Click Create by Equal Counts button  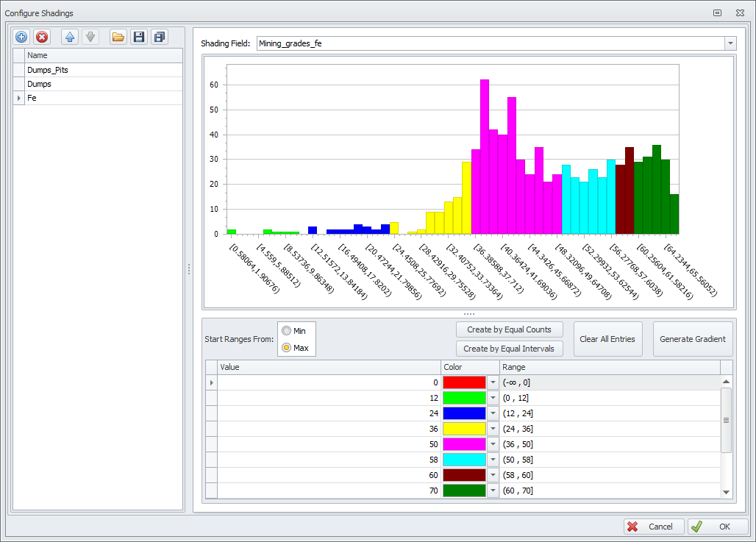pos(509,329)
